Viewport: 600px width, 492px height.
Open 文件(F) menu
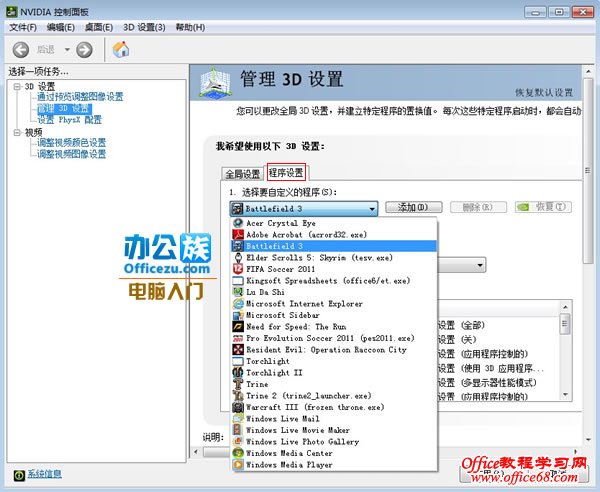23,28
